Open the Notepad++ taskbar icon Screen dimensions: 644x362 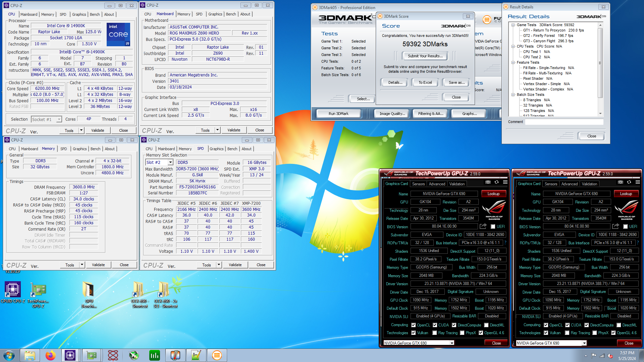(x=196, y=355)
